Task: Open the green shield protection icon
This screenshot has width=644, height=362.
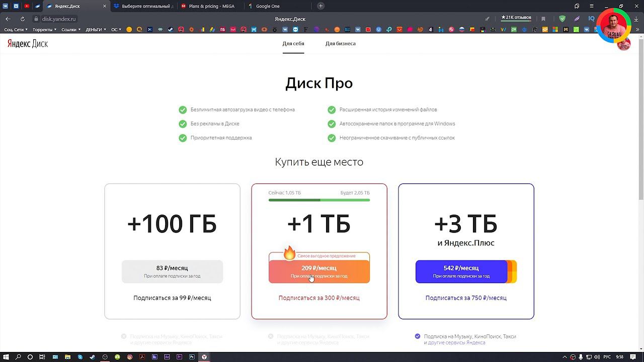Action: pyautogui.click(x=562, y=19)
